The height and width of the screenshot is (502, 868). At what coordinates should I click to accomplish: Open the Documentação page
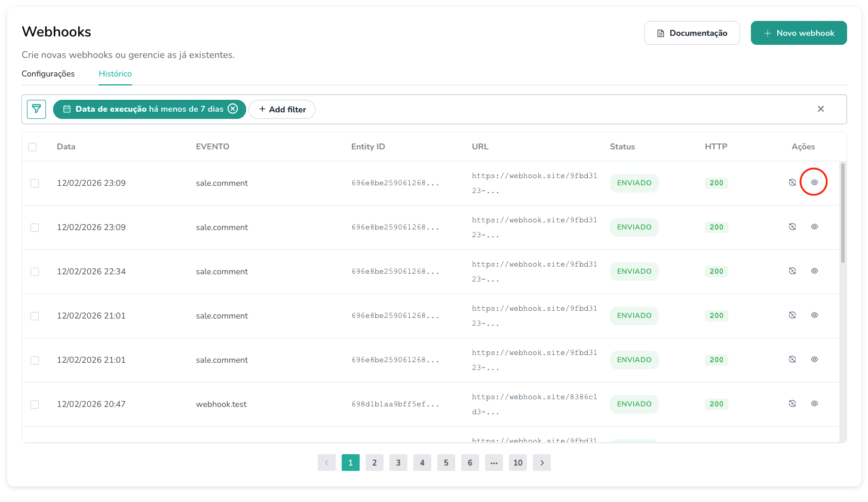pyautogui.click(x=692, y=33)
